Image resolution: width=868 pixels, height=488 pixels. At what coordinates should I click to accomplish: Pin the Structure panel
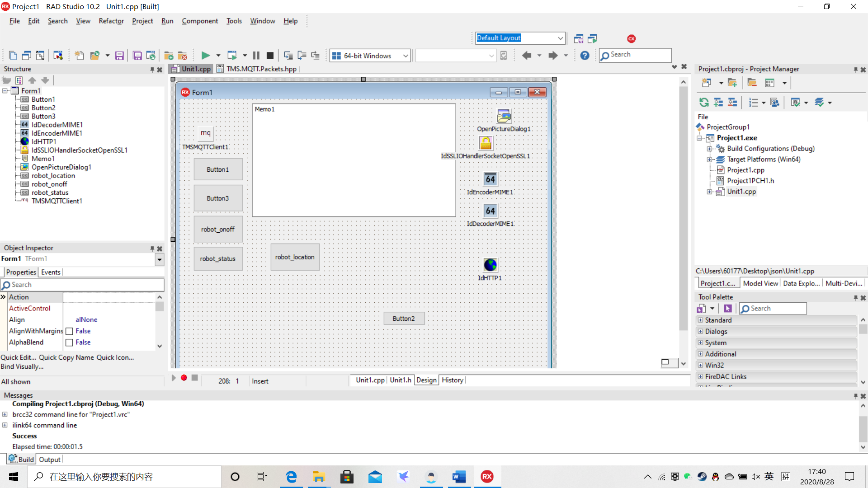(152, 70)
